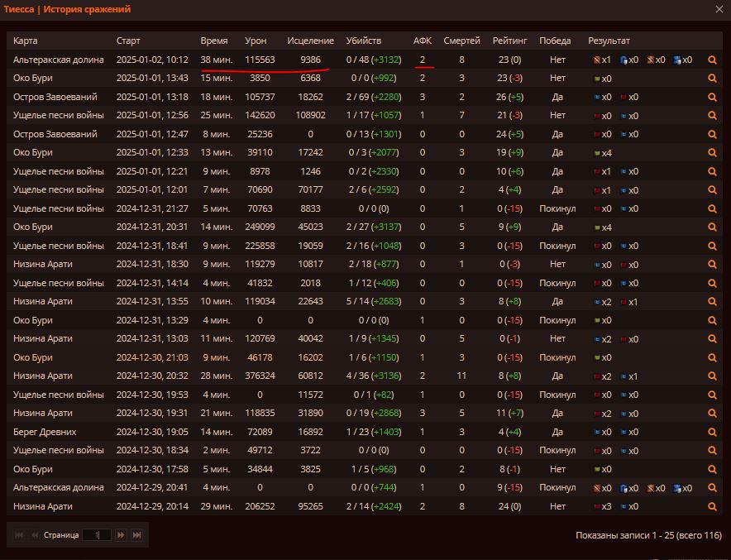The height and width of the screenshot is (560, 731).
Task: Click damage value 376324
Action: 260,376
